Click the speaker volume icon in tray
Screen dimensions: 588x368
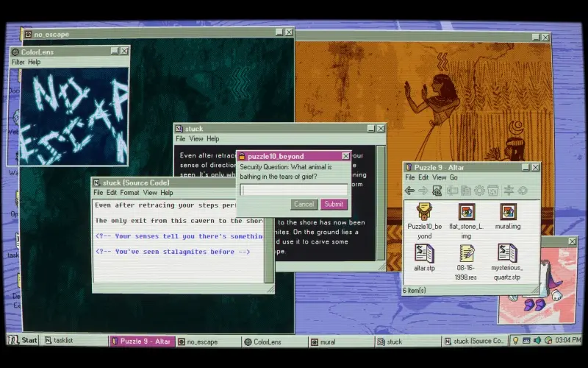click(x=537, y=341)
